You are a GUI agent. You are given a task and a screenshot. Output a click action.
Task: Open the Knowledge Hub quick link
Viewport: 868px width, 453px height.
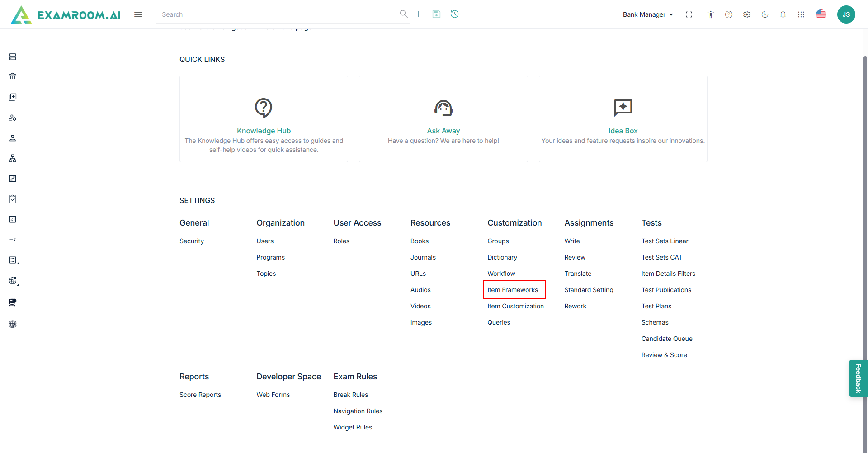click(x=264, y=131)
